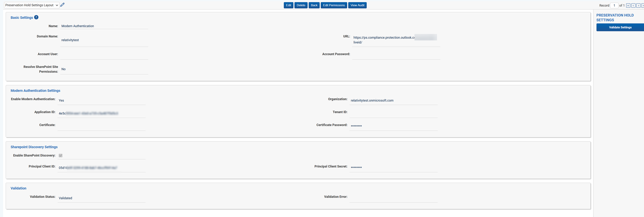
Task: Open the Preservation Hold Settings Layout dropdown
Action: coord(32,5)
